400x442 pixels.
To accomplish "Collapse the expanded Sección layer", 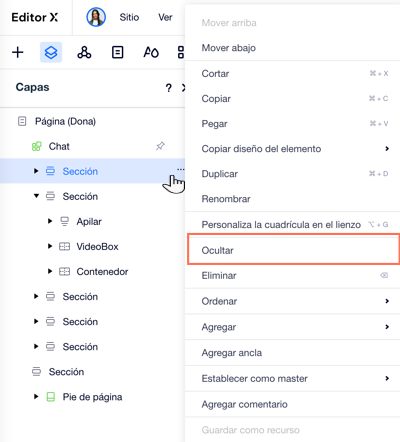I will [x=36, y=196].
